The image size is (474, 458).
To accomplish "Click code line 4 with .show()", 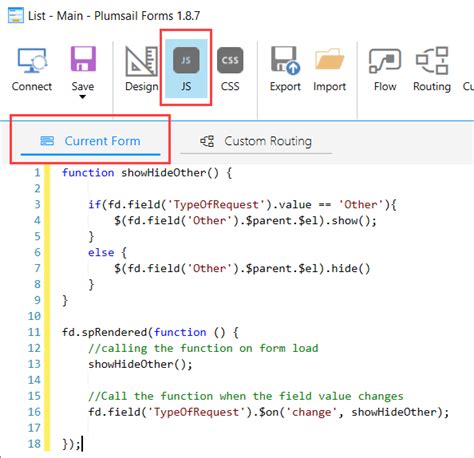I will [245, 220].
